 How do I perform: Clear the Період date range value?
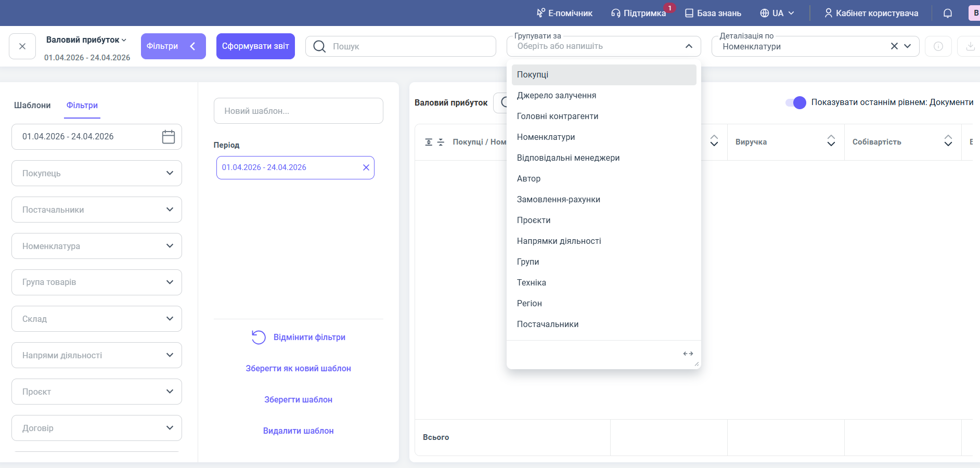point(366,167)
